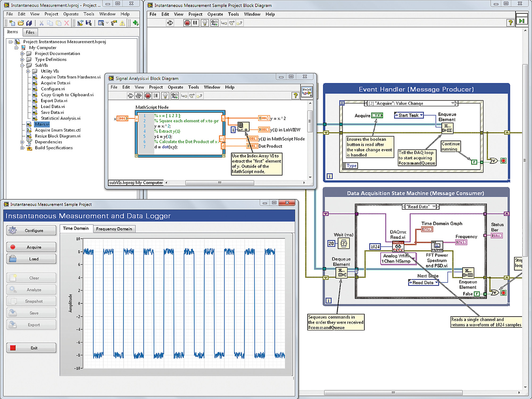
Task: Click Wait (ms) timer node
Action: tap(343, 243)
